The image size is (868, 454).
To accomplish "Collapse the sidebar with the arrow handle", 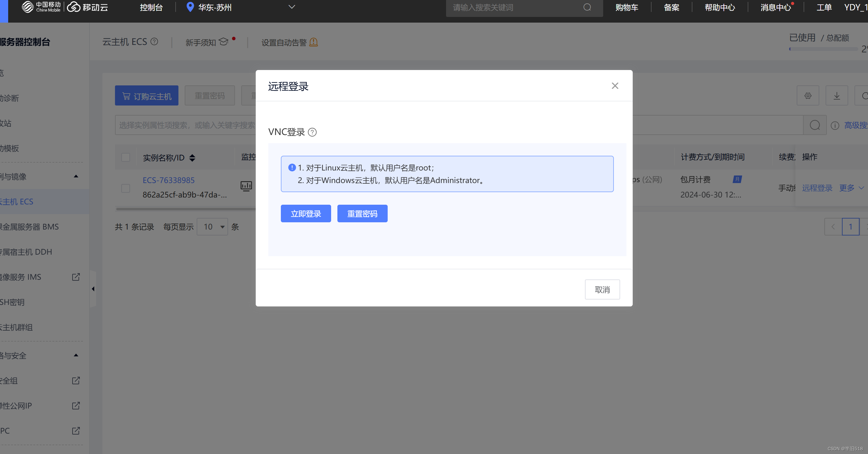I will pyautogui.click(x=93, y=289).
